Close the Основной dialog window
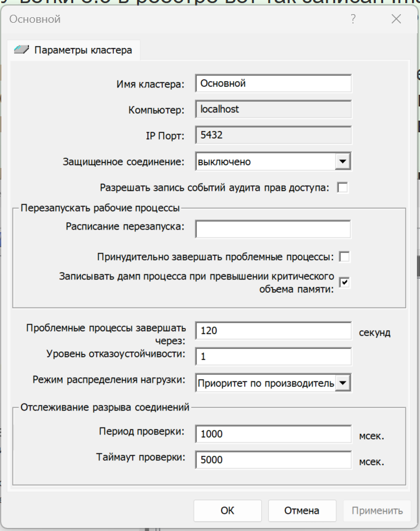Image resolution: width=420 pixels, height=531 pixels. pyautogui.click(x=396, y=19)
